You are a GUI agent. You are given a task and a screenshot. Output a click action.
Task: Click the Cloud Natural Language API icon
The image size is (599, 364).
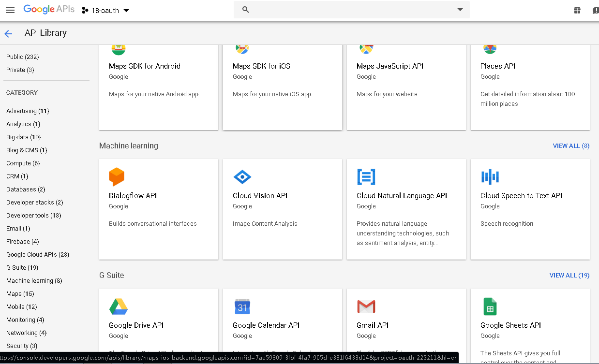366,177
